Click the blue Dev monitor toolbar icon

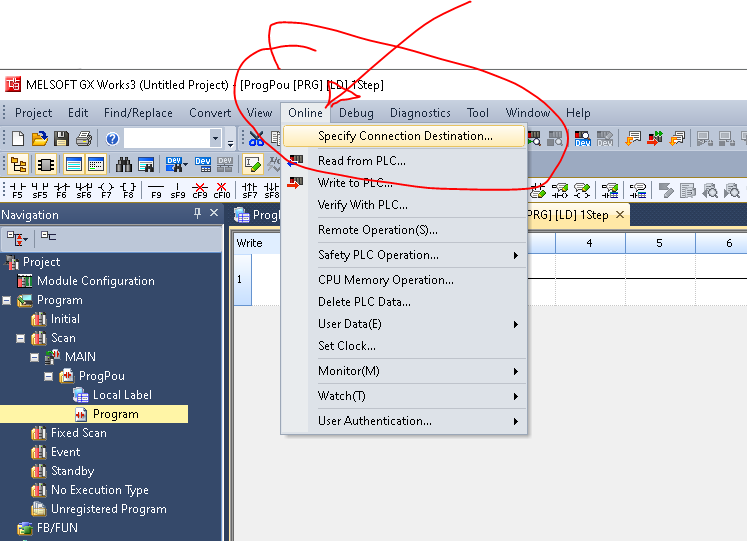tap(582, 139)
